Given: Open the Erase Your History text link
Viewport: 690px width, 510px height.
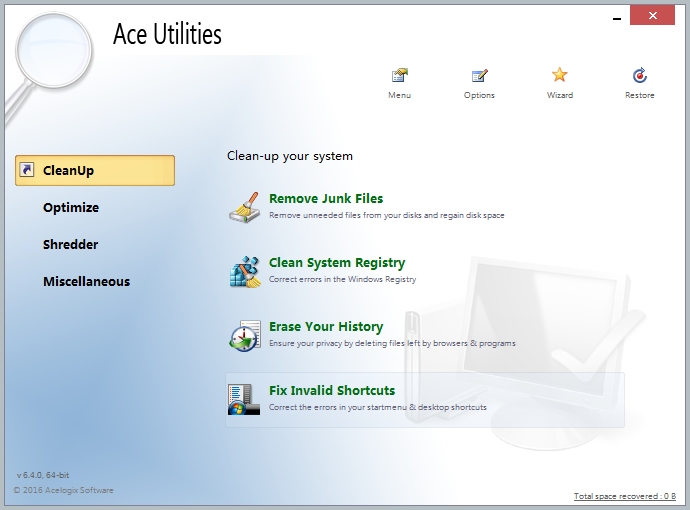Looking at the screenshot, I should (326, 327).
